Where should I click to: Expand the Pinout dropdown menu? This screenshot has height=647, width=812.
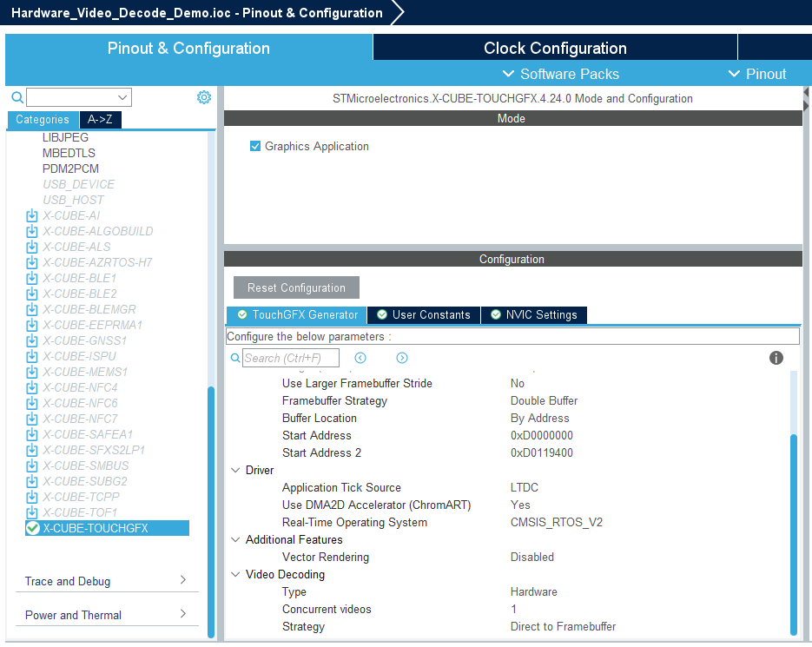757,74
